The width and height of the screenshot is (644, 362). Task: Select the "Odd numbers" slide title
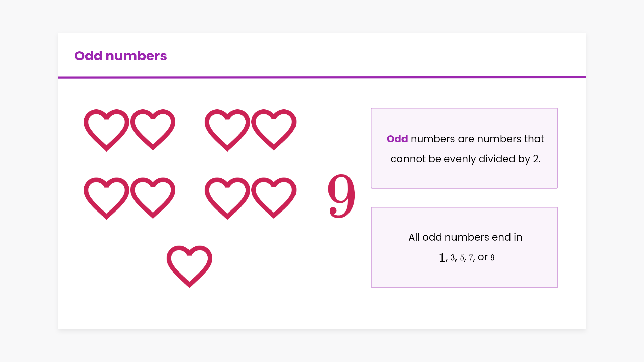[x=121, y=56]
